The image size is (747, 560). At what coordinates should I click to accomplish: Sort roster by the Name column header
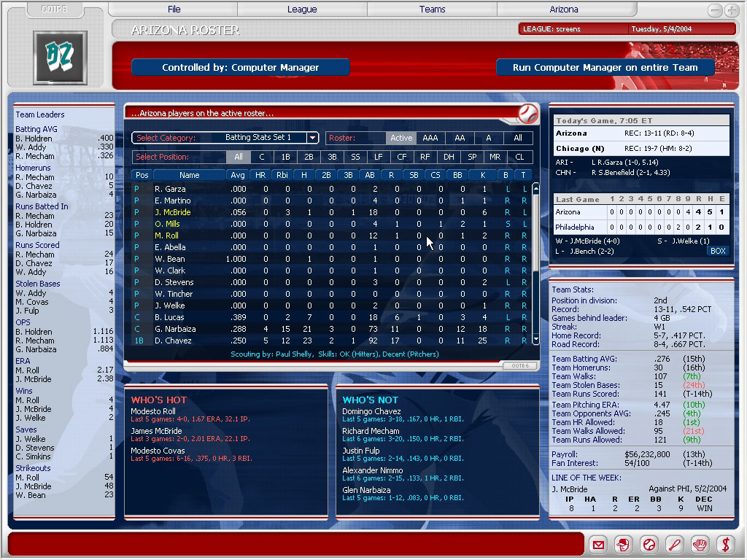click(189, 175)
